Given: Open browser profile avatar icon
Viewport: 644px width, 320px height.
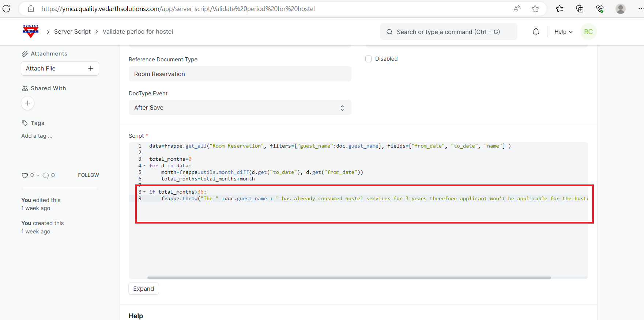Looking at the screenshot, I should pos(620,9).
